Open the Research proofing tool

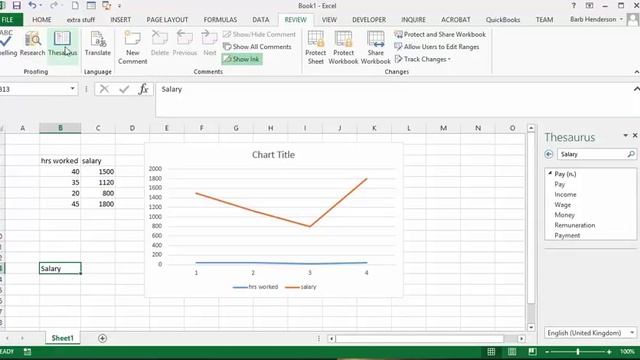32,44
